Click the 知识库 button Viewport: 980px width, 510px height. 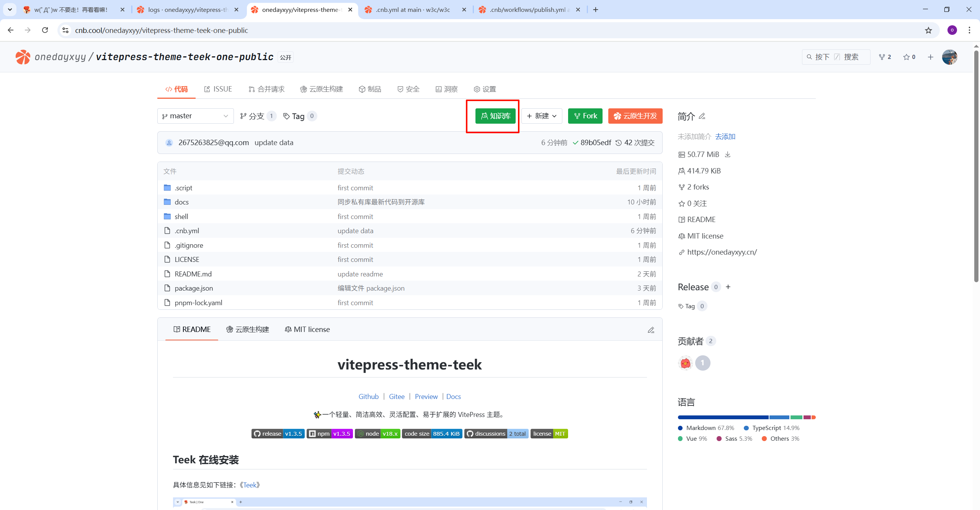click(x=495, y=116)
